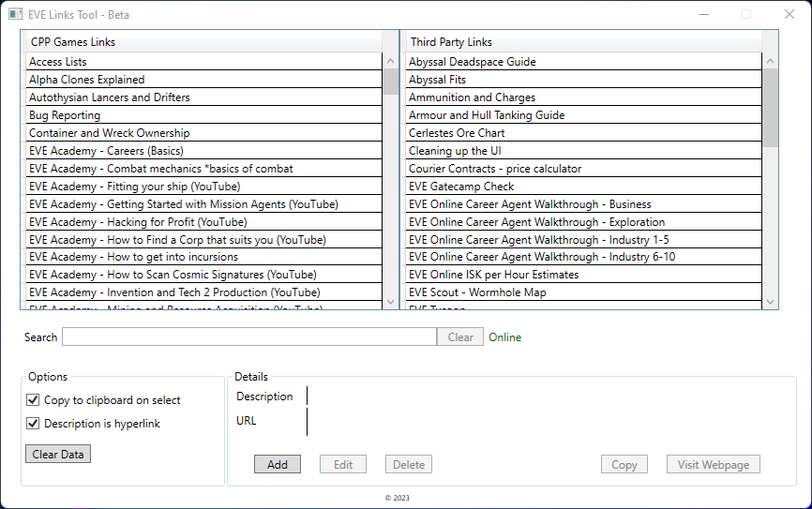Clear the search box with Clear button

click(460, 337)
